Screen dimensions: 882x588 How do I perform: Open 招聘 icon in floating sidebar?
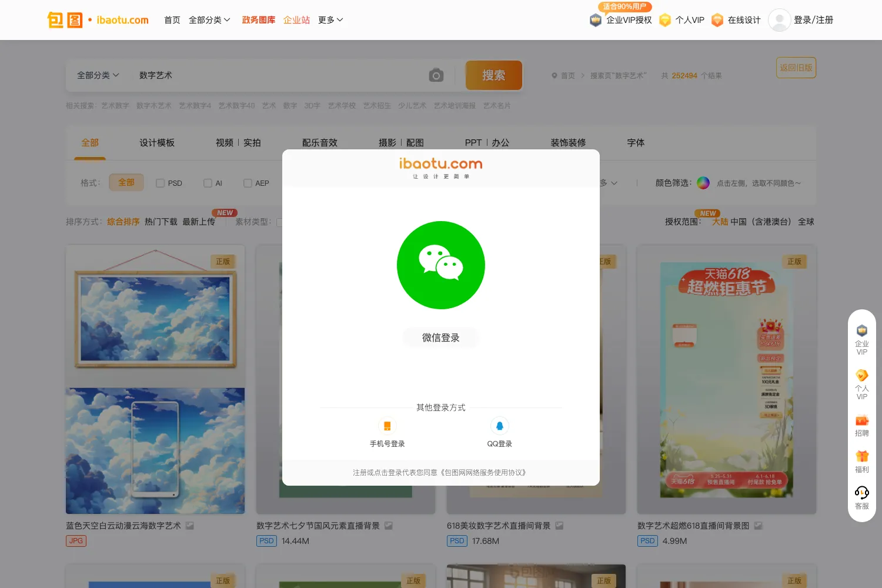(x=862, y=426)
